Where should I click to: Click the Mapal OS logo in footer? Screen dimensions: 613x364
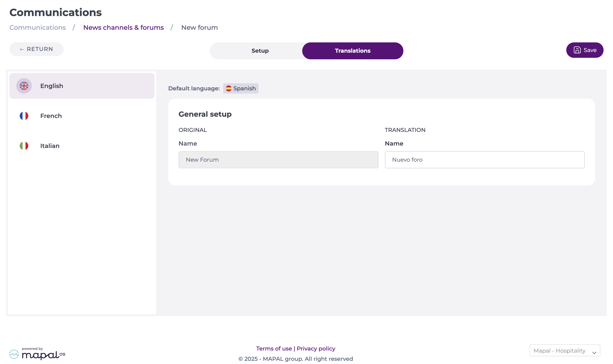click(37, 354)
